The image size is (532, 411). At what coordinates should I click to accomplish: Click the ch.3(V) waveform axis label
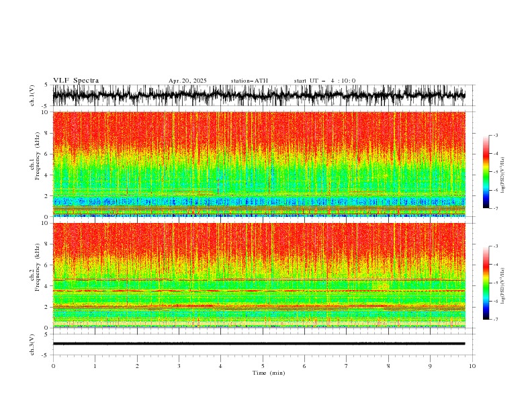coord(32,345)
